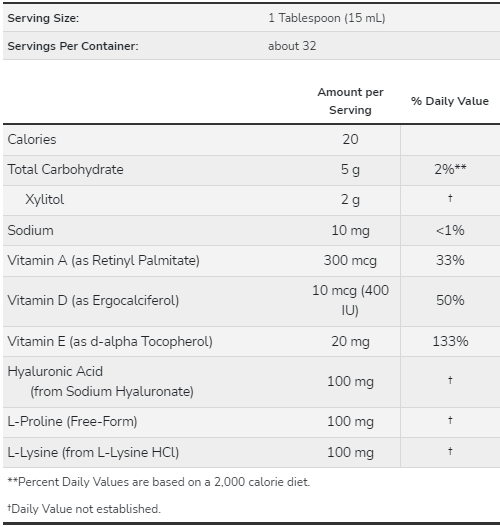Select the Calories row label
The width and height of the screenshot is (500, 527).
point(32,139)
